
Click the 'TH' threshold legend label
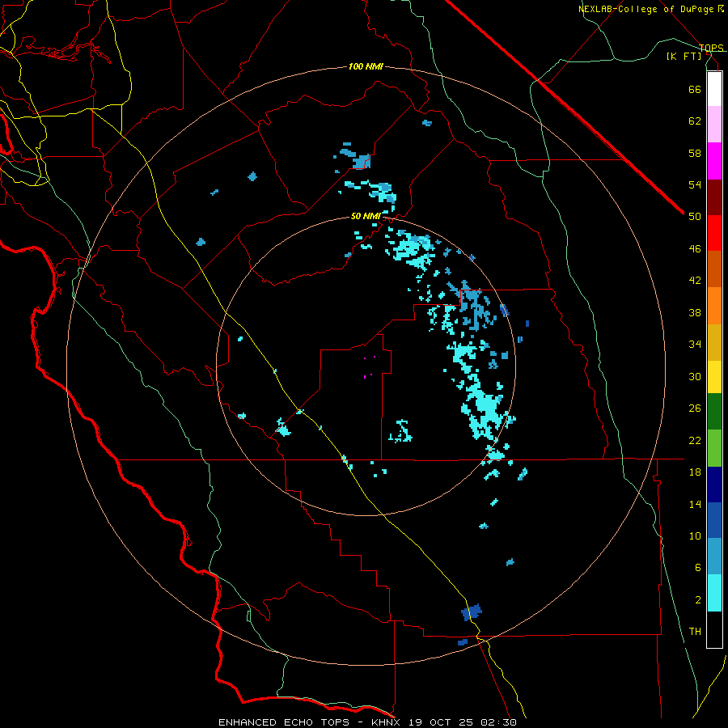point(695,632)
